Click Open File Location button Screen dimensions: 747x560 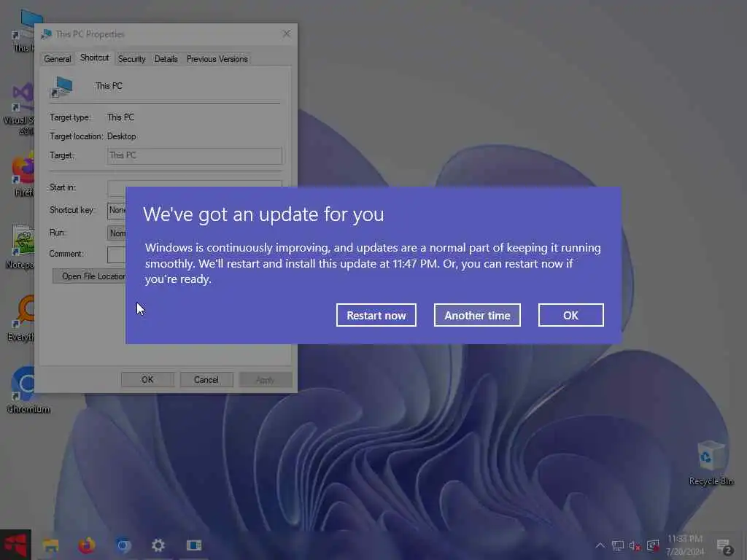click(x=90, y=276)
